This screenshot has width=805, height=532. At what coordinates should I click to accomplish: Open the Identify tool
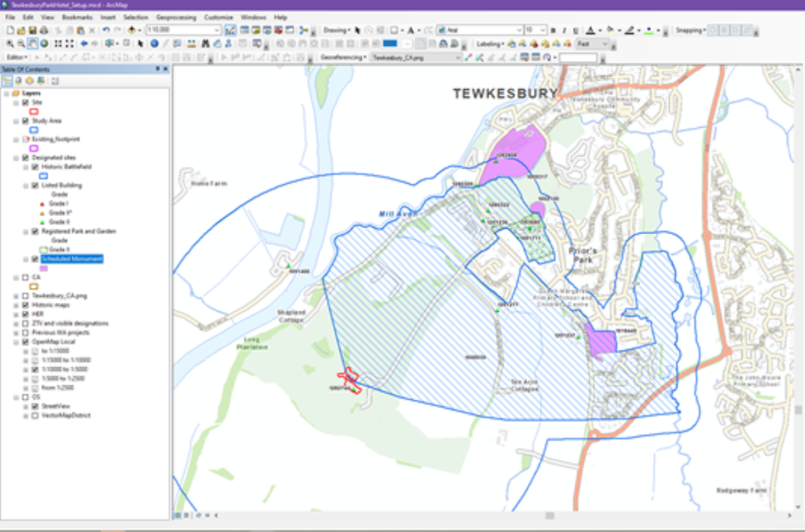pyautogui.click(x=154, y=43)
